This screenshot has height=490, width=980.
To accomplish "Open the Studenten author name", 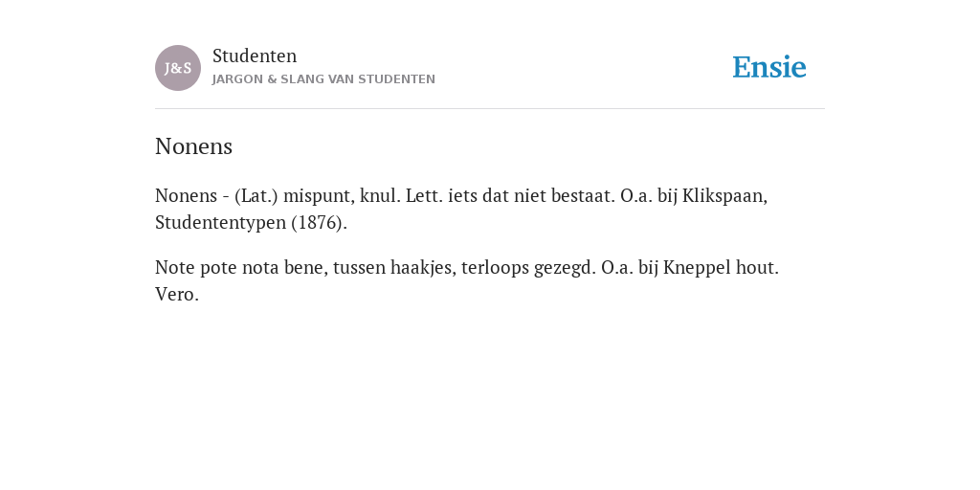I will (255, 56).
